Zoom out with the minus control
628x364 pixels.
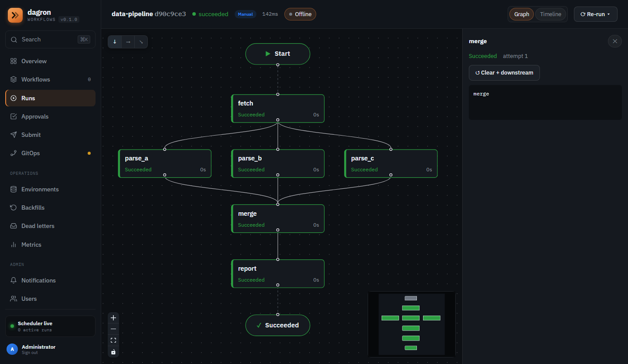[113, 329]
